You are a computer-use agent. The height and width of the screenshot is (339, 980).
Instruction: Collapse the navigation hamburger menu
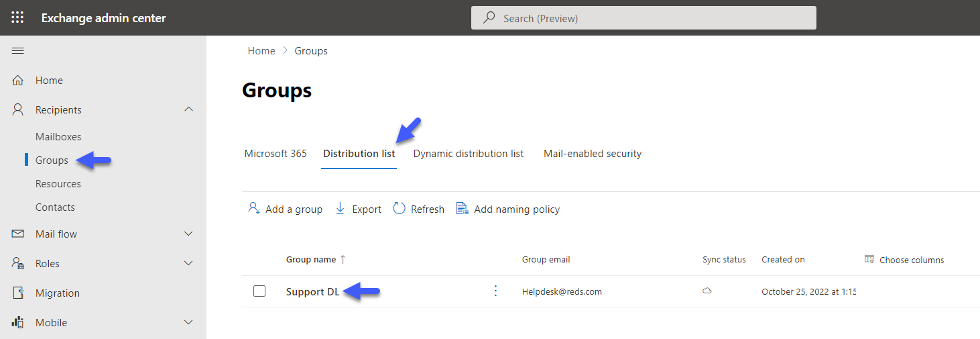click(18, 51)
